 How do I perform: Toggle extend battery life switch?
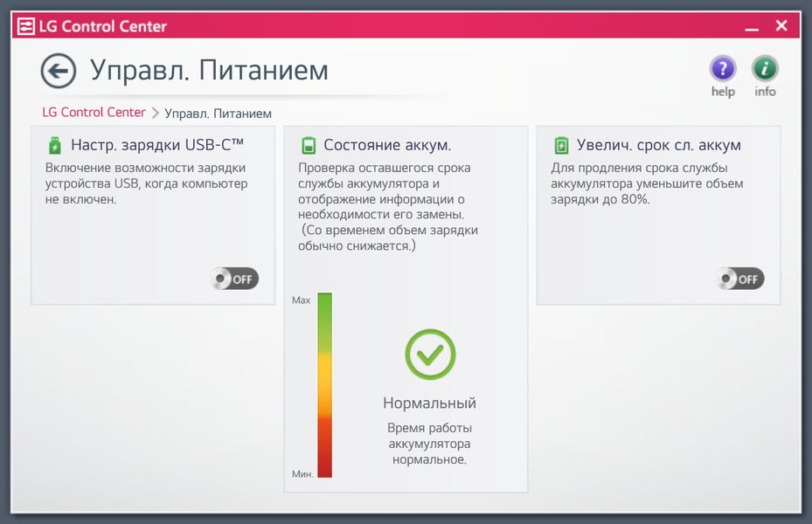[740, 279]
